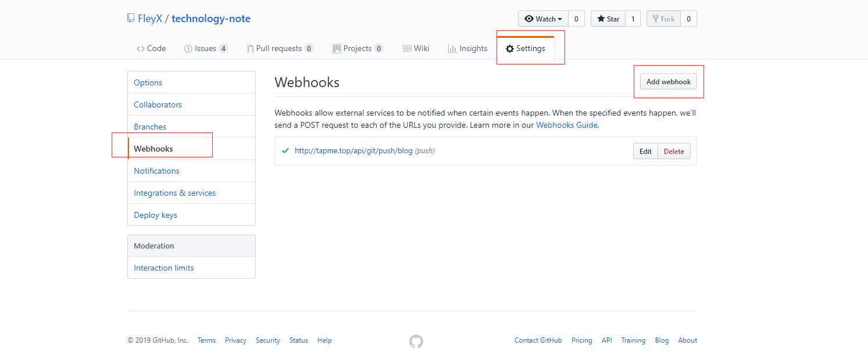Open Collaborators in settings sidebar
The height and width of the screenshot is (356, 868).
191,105
